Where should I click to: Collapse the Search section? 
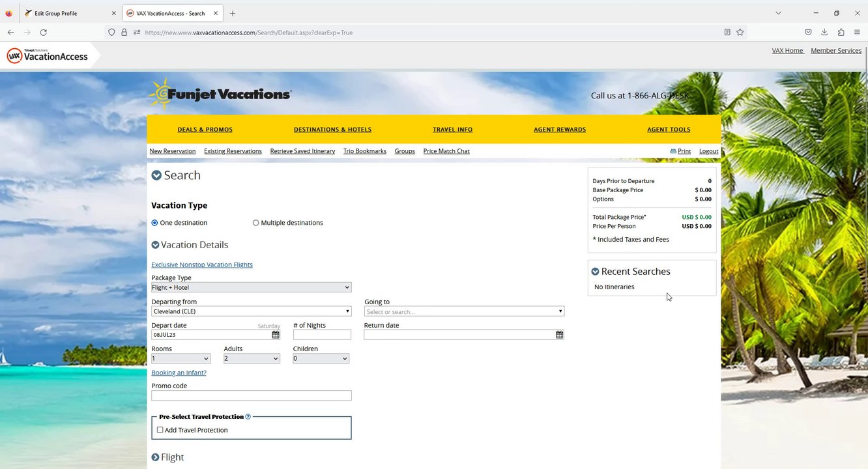click(156, 175)
